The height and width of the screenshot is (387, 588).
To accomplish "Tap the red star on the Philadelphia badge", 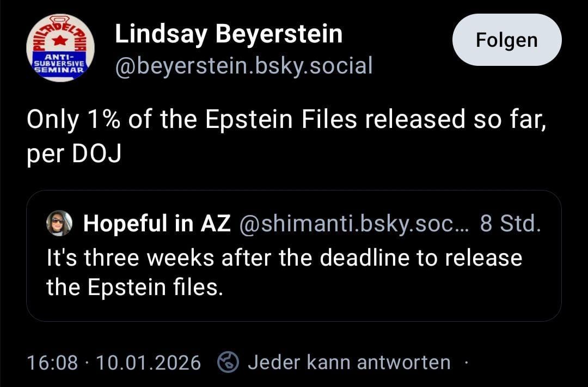I will 58,41.
